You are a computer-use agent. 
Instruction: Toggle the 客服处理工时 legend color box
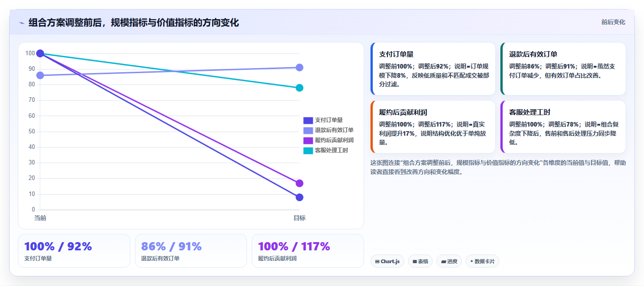pos(308,150)
